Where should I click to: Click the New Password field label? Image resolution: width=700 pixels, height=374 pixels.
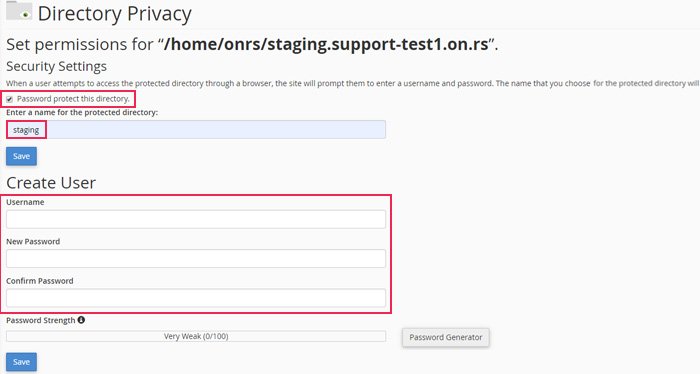[x=33, y=241]
